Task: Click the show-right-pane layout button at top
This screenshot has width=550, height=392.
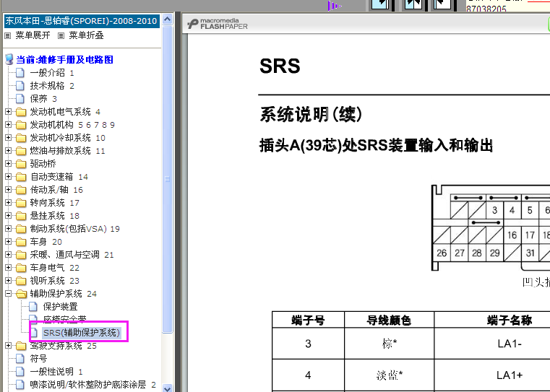Action: (442, 4)
